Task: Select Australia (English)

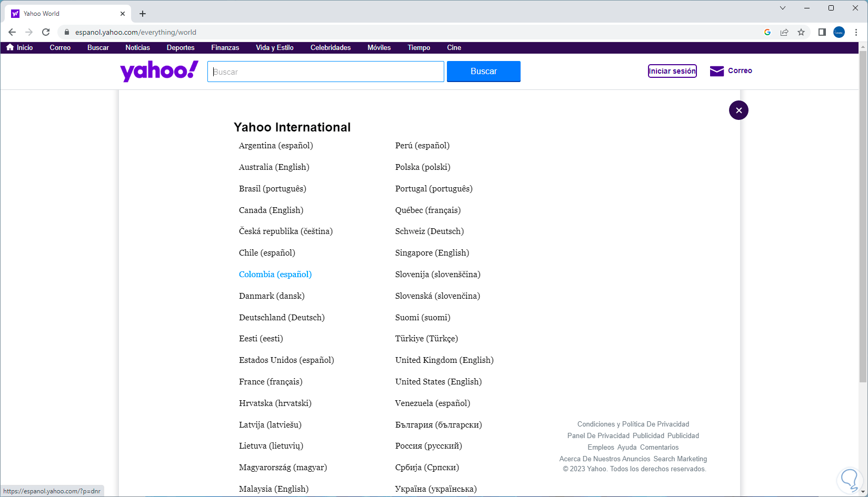Action: (274, 167)
